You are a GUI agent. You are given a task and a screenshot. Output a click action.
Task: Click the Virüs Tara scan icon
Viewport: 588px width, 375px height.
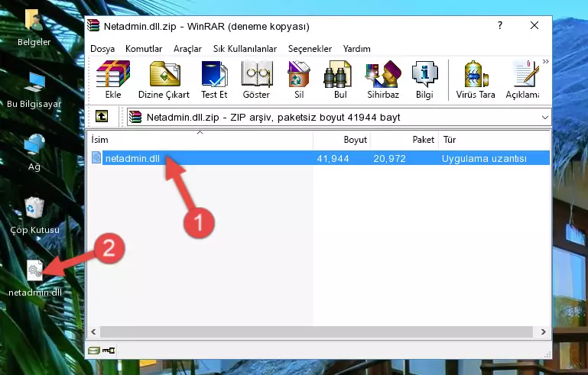(476, 79)
